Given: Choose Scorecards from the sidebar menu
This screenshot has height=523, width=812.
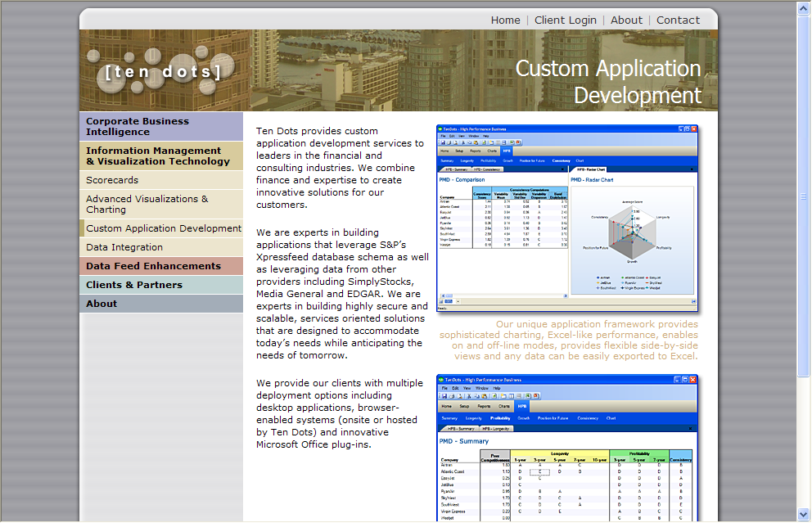Looking at the screenshot, I should [x=112, y=180].
